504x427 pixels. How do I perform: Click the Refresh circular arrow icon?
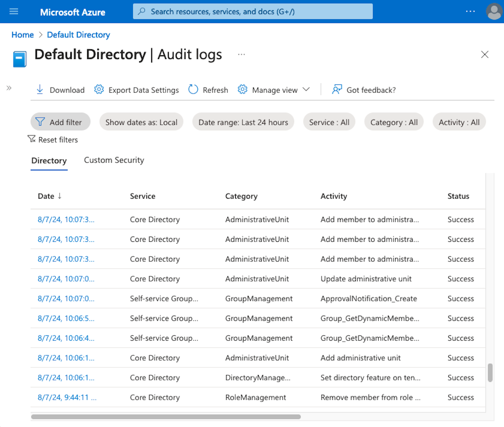[193, 90]
